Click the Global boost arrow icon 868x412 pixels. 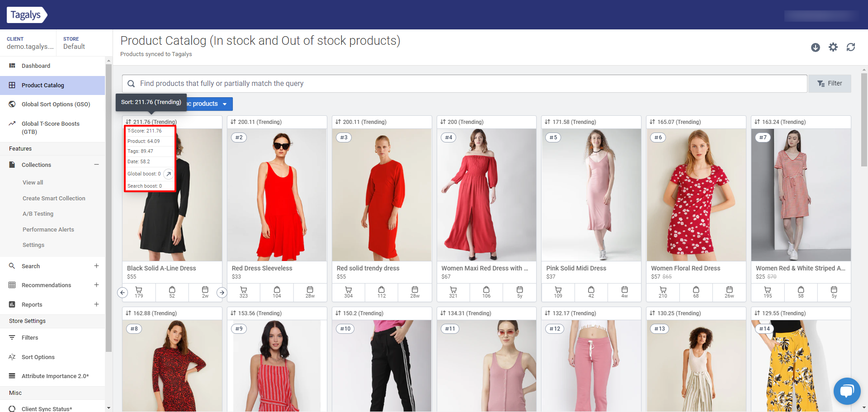168,174
